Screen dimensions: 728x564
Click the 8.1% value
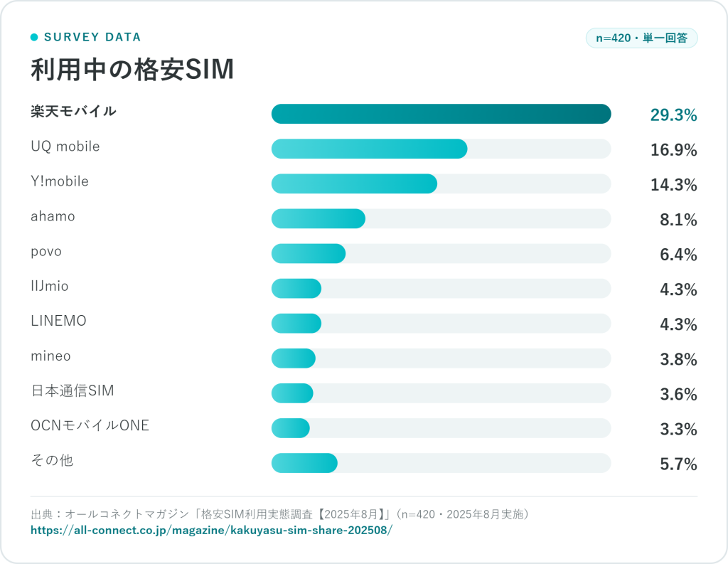point(678,219)
